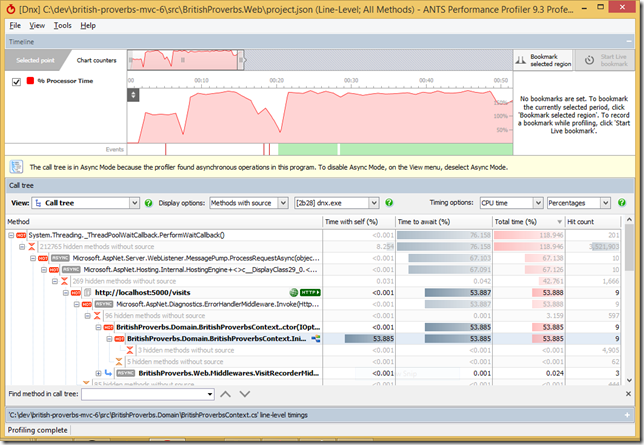Toggle the % Processor Time checkbox
644x445 pixels.
(16, 81)
